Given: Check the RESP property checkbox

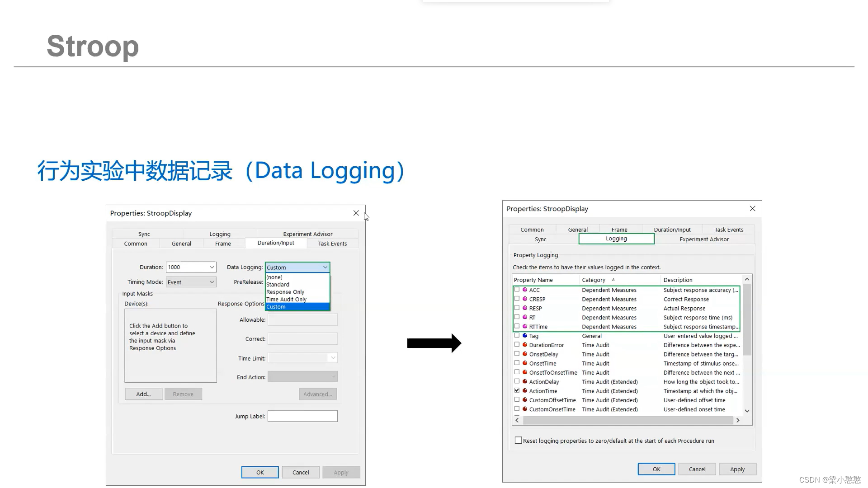Looking at the screenshot, I should click(x=517, y=308).
